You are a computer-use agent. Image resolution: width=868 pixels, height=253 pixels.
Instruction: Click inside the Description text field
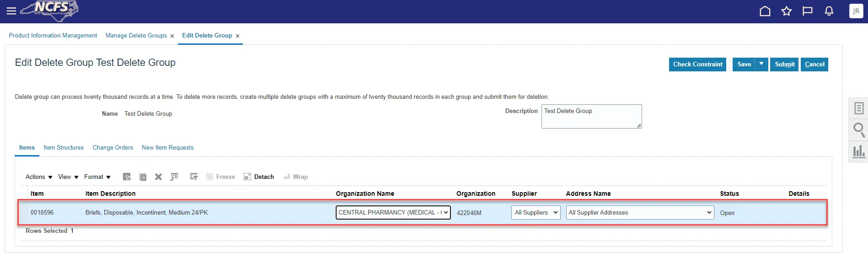click(591, 117)
